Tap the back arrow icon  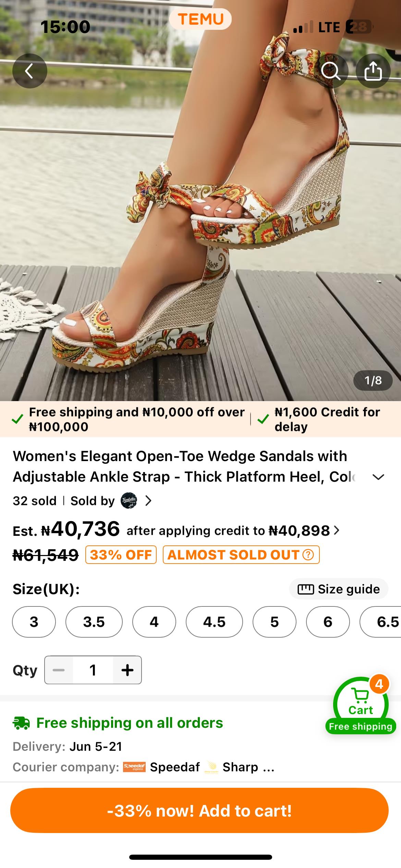click(x=29, y=71)
